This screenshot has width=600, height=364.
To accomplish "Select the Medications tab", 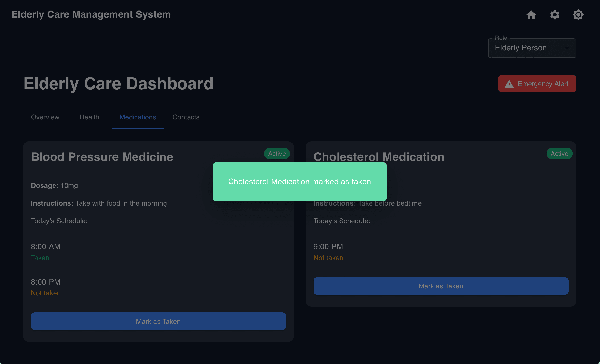I will coord(138,117).
